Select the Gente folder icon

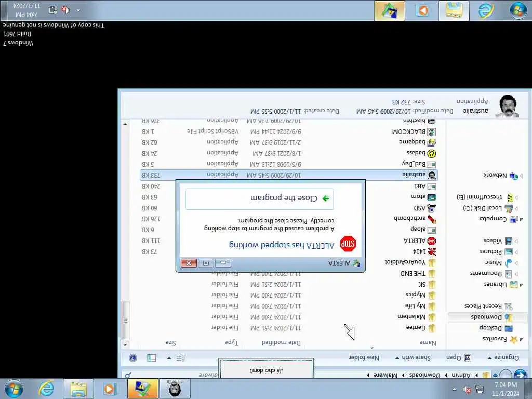pyautogui.click(x=432, y=328)
